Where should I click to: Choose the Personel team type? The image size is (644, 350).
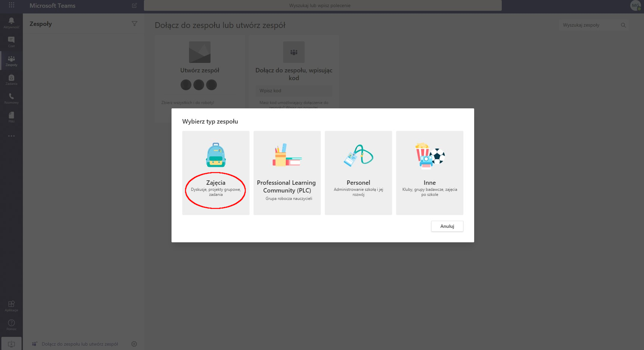358,173
